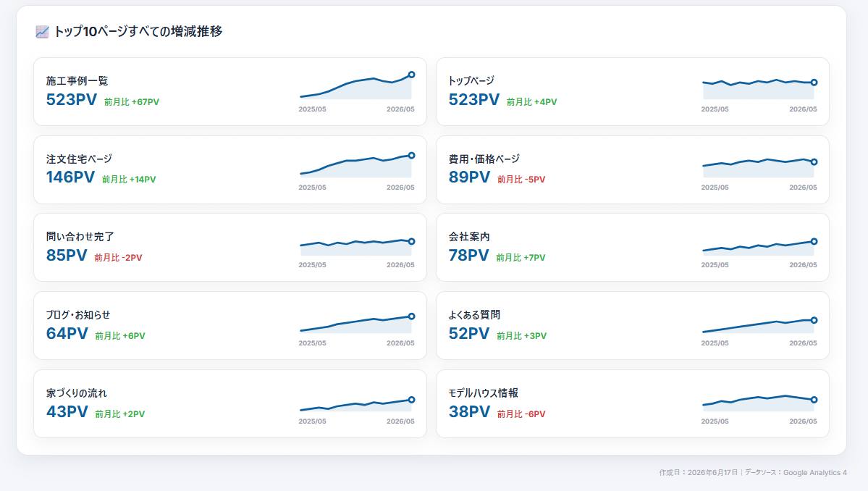868x491 pixels.
Task: Click the モデルハウス情報 sparkline chart
Action: point(759,403)
